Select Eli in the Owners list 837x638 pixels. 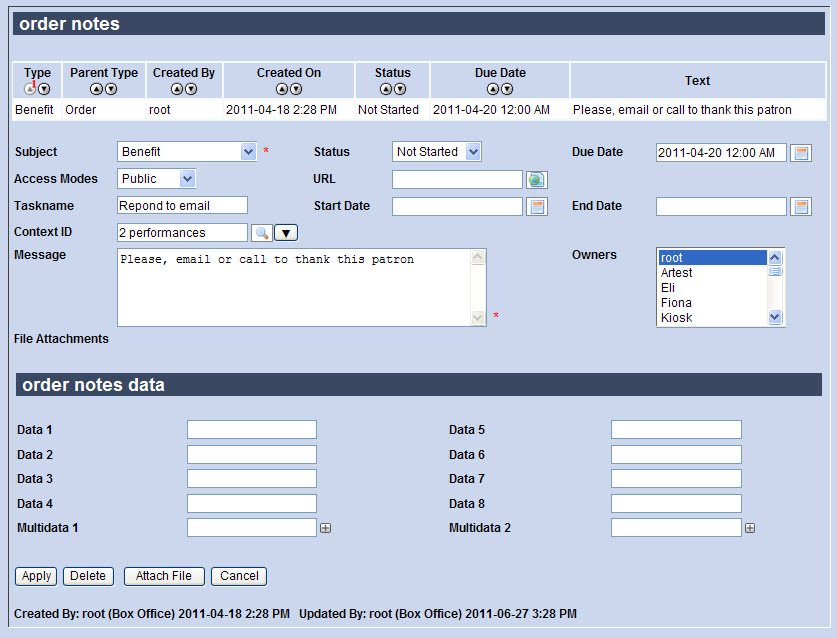(713, 288)
